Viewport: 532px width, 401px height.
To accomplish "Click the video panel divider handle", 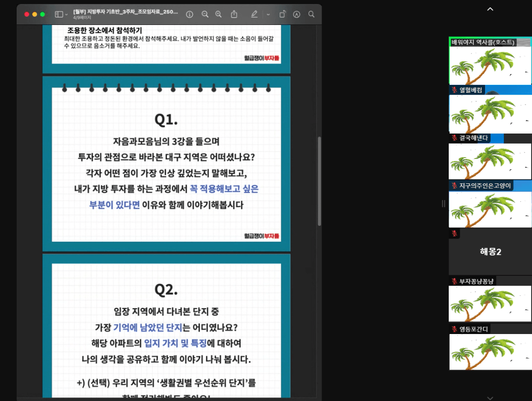I will [443, 204].
